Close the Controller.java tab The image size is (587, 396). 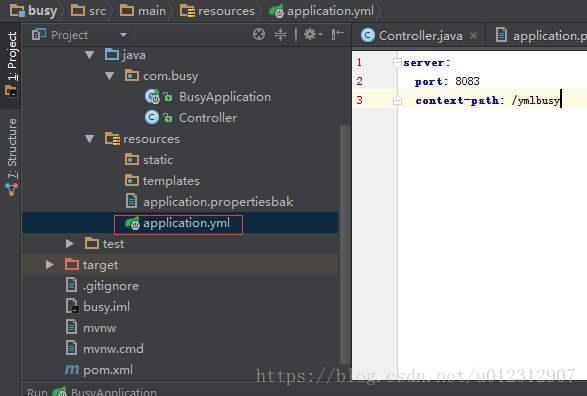point(474,36)
